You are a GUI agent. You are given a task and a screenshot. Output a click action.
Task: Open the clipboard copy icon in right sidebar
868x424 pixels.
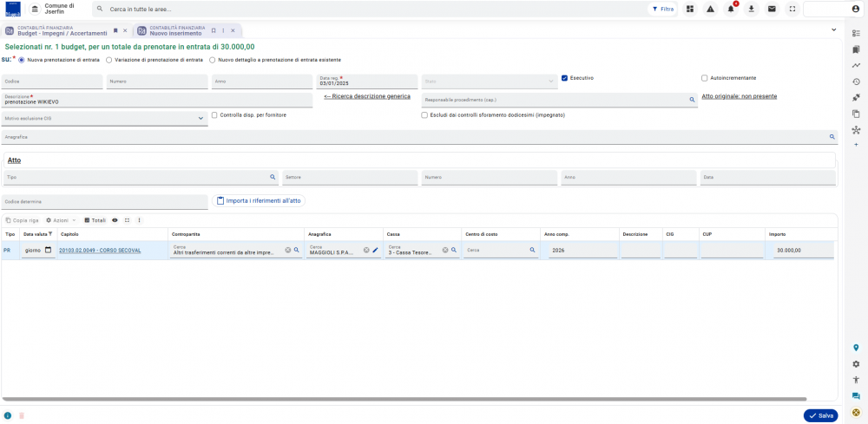click(856, 114)
